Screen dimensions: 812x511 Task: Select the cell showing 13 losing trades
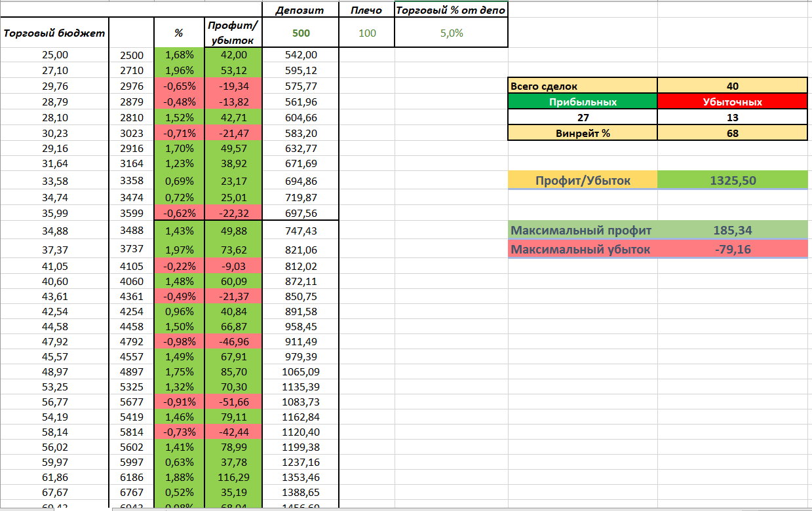[x=732, y=117]
